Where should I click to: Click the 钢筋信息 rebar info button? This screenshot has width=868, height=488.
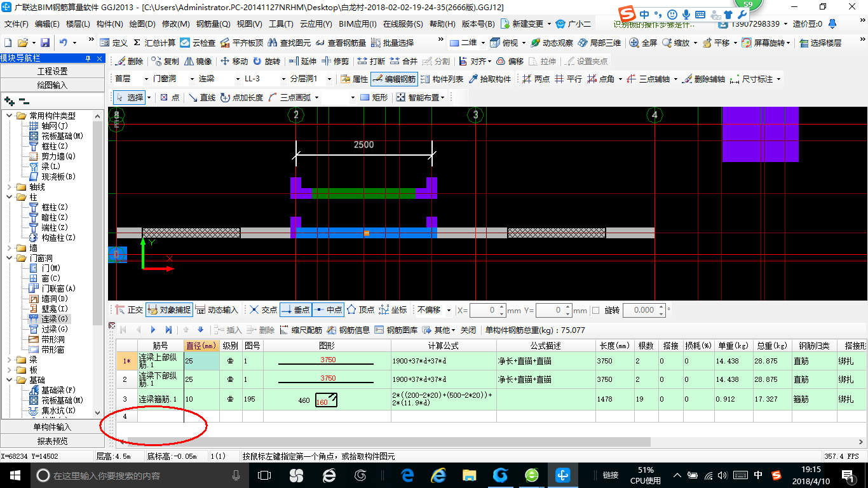pyautogui.click(x=348, y=330)
